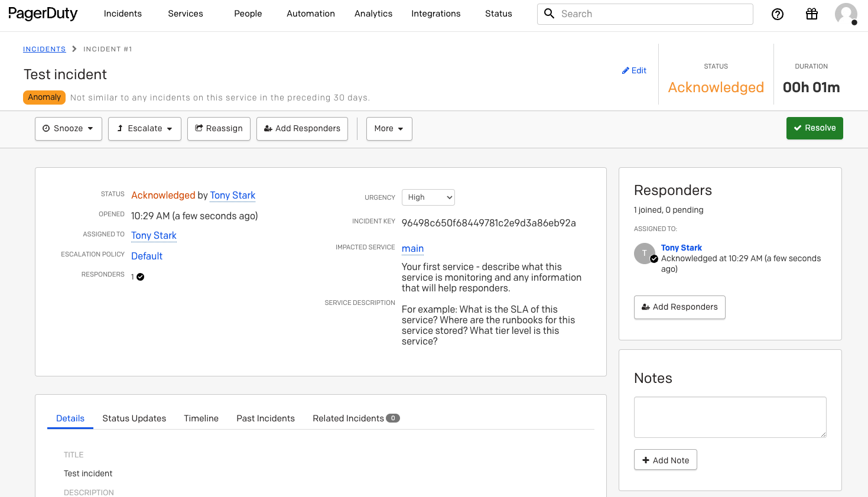The image size is (868, 497).
Task: Resolve the incident with the green button
Action: [814, 128]
